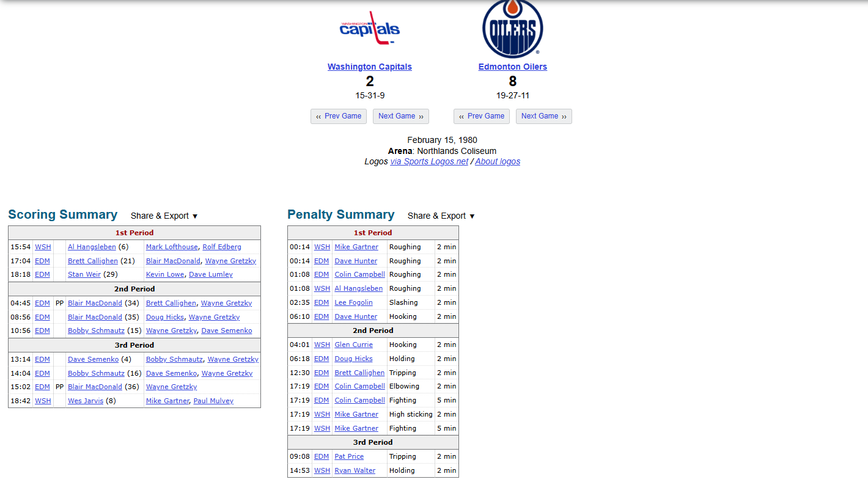868x482 pixels.
Task: Go to Next Game under Washington Capitals
Action: tap(401, 116)
